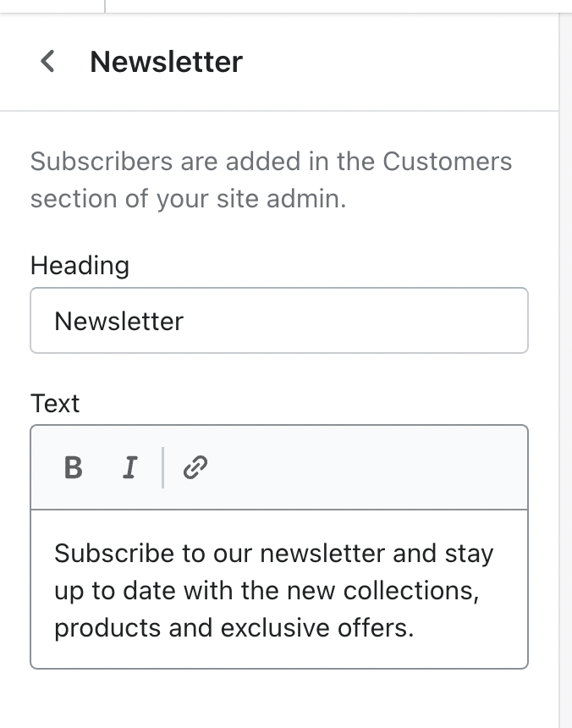This screenshot has width=572, height=728.
Task: Click the Subscribers info description
Action: click(x=271, y=179)
